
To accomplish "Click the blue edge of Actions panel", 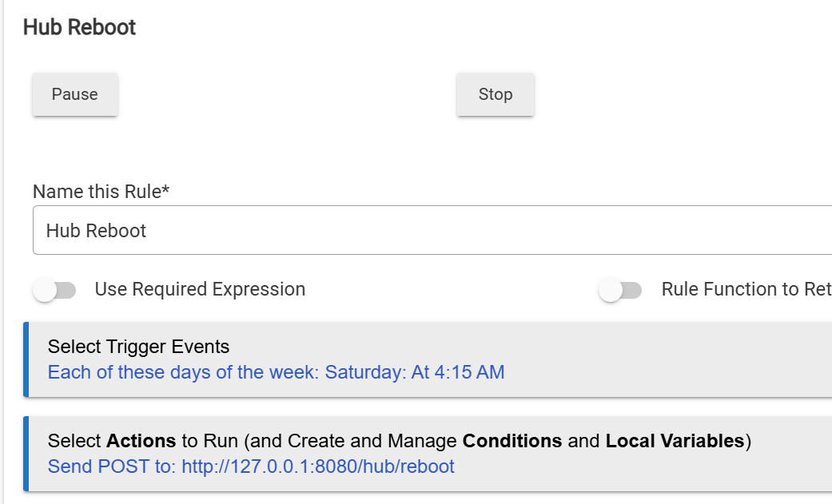I will coord(26,453).
